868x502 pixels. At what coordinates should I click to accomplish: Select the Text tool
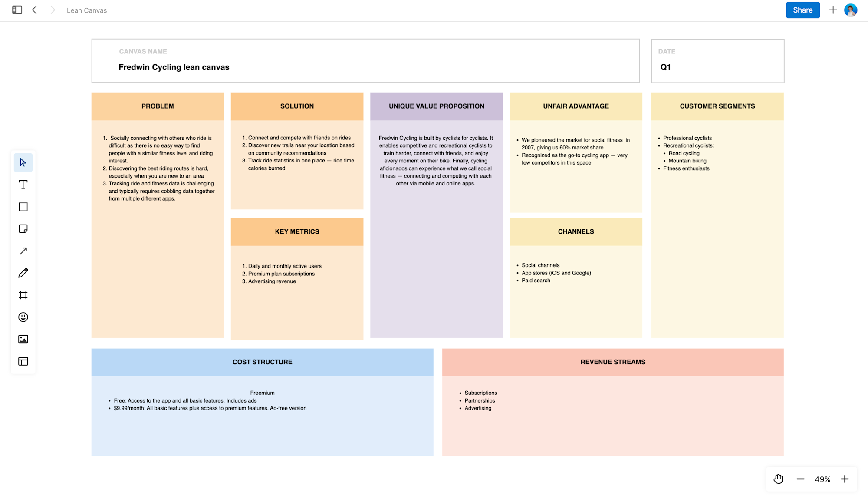point(23,185)
